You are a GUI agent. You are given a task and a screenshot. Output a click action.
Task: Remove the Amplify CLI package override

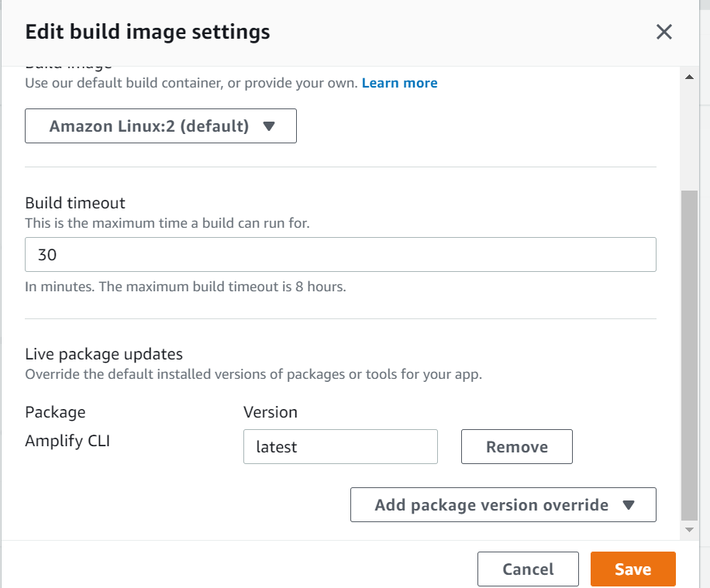point(516,447)
